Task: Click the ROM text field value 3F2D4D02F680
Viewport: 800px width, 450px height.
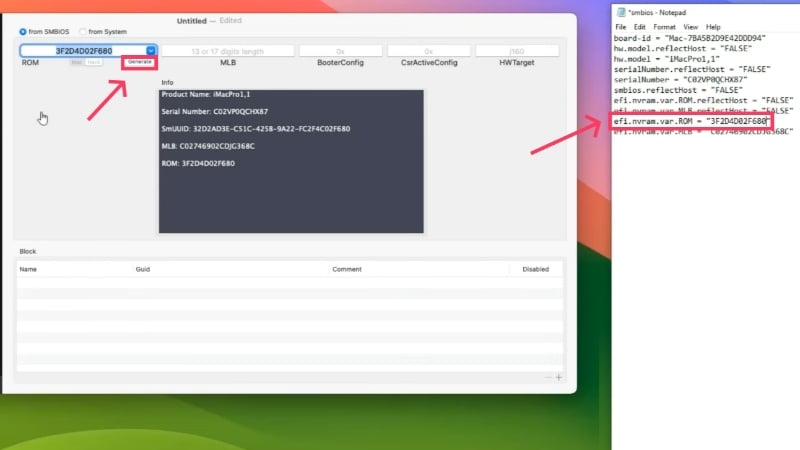Action: (84, 51)
